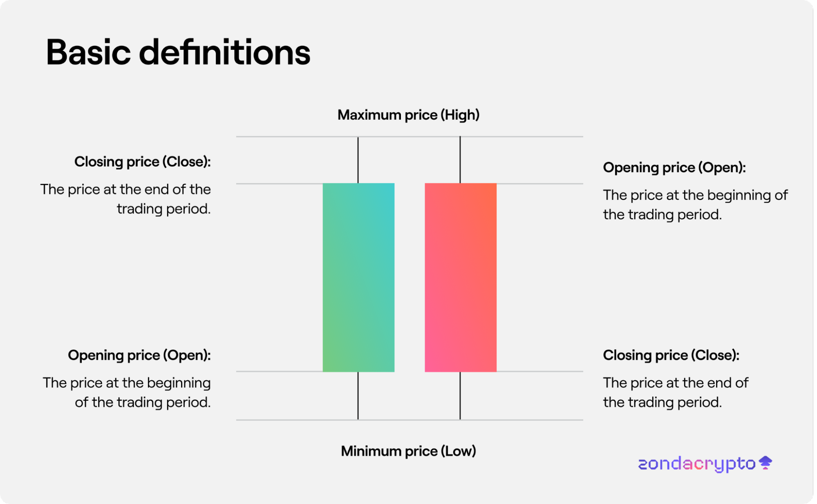Click the "Basic definitions" title
Screen dimensions: 817x504
click(x=178, y=52)
